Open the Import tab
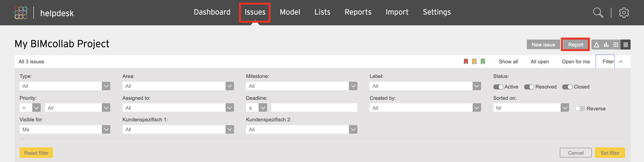This screenshot has height=162, width=644. pos(397,12)
